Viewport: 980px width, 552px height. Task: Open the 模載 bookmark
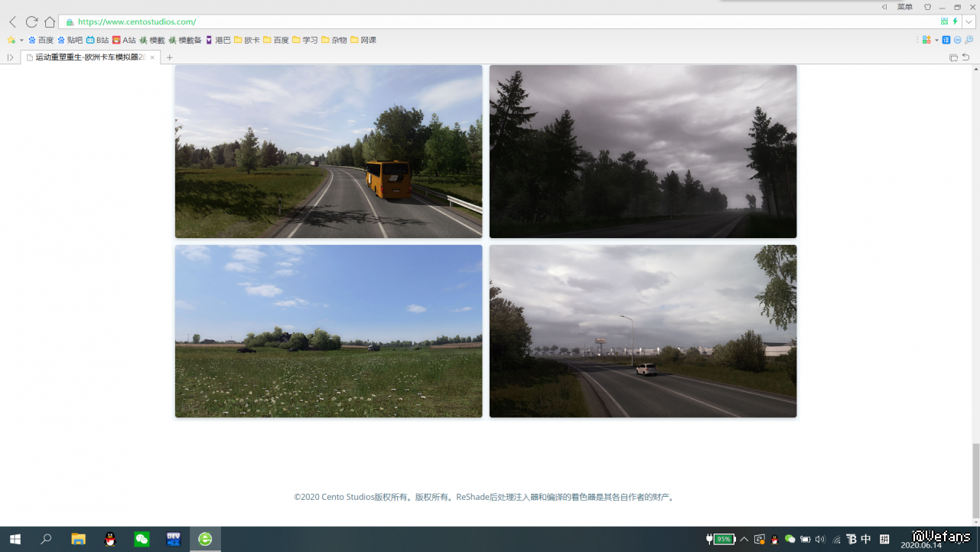152,40
